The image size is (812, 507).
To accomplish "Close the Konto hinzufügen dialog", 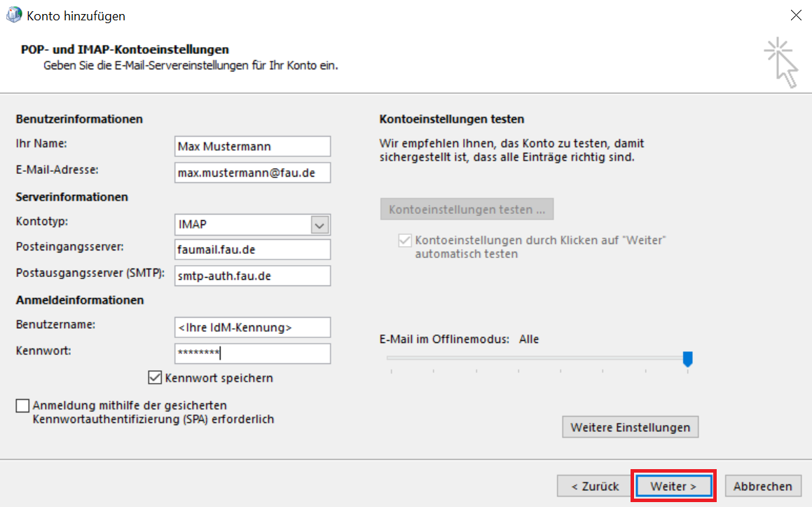I will click(796, 15).
